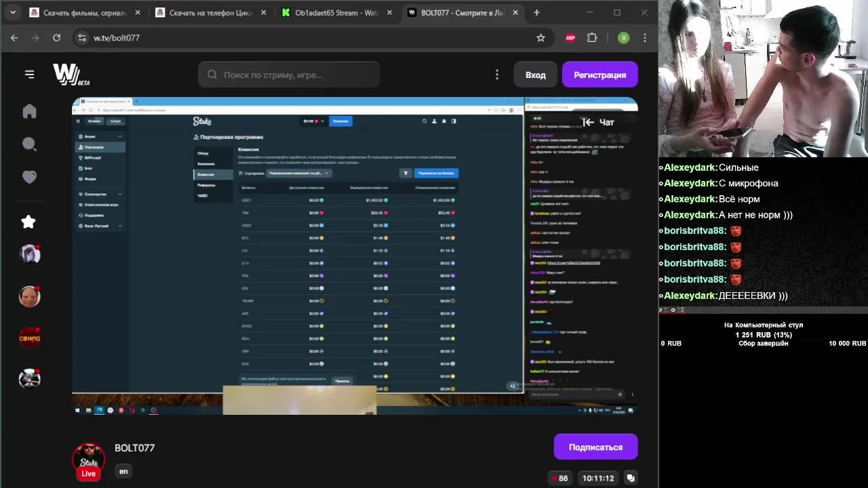Click the BOLT077 streamer avatar with Live badge
The image size is (868, 488).
pyautogui.click(x=89, y=461)
